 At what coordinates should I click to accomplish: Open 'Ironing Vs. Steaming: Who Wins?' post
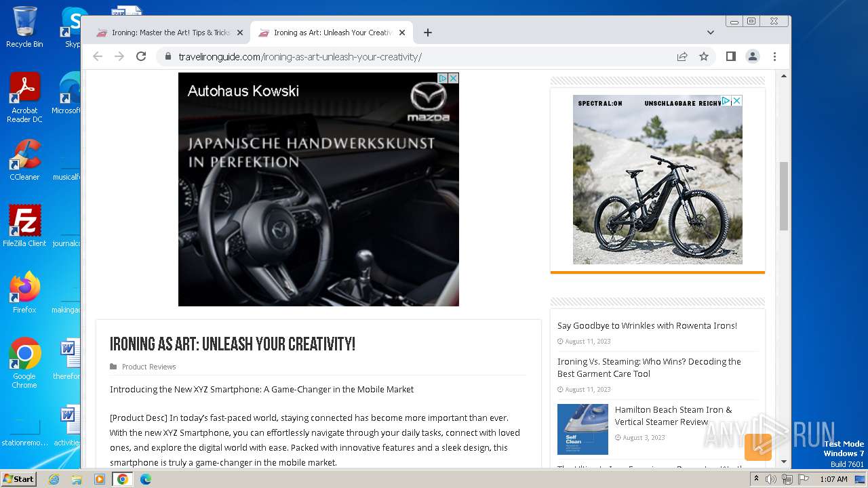pyautogui.click(x=649, y=367)
